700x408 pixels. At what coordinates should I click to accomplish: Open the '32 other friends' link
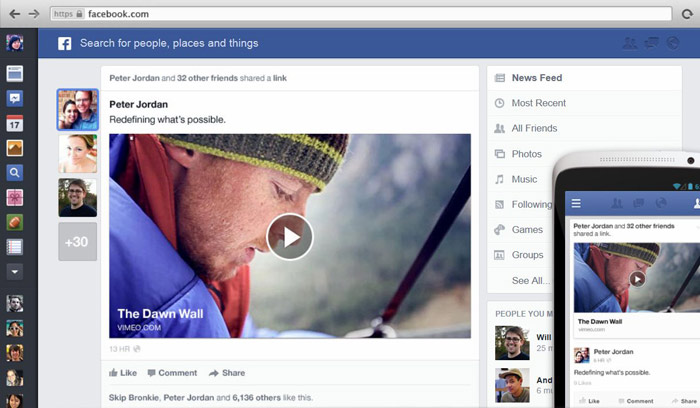(207, 78)
